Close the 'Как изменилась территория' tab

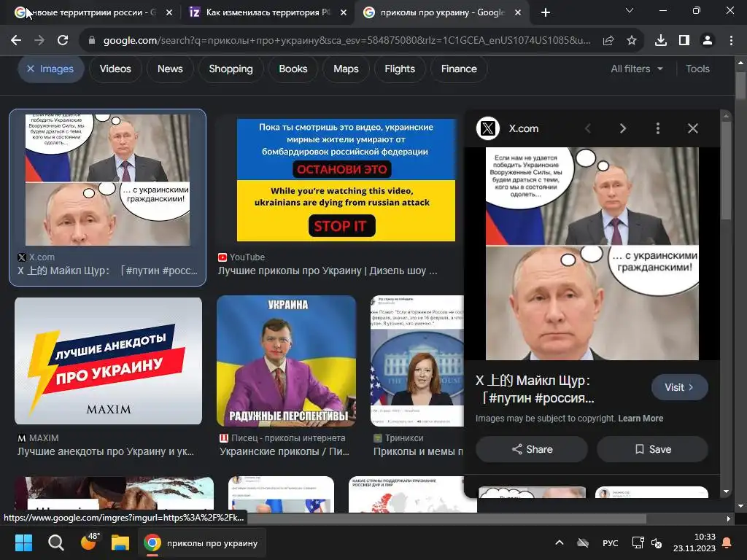point(344,12)
